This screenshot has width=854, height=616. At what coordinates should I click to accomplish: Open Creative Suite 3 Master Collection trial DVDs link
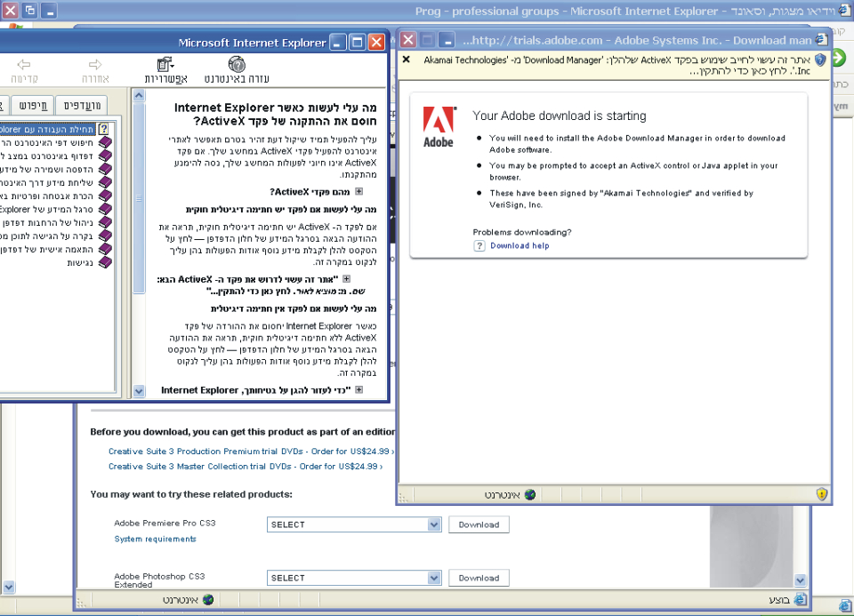point(246,467)
